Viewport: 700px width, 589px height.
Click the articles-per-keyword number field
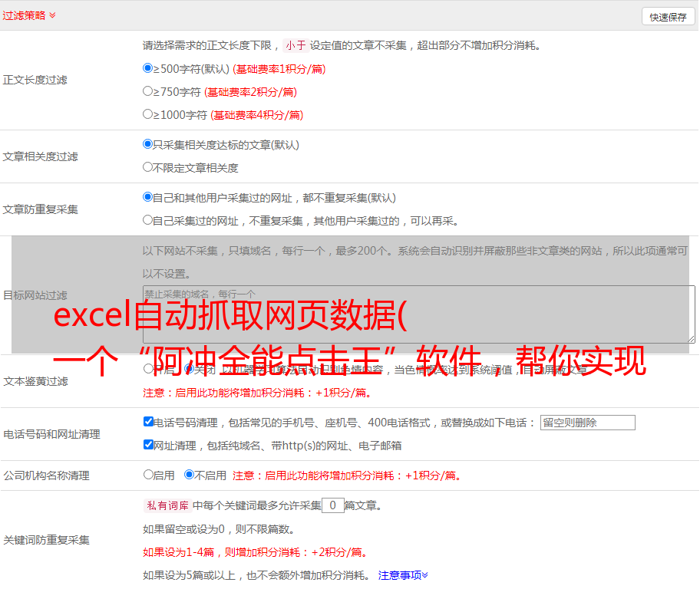333,505
